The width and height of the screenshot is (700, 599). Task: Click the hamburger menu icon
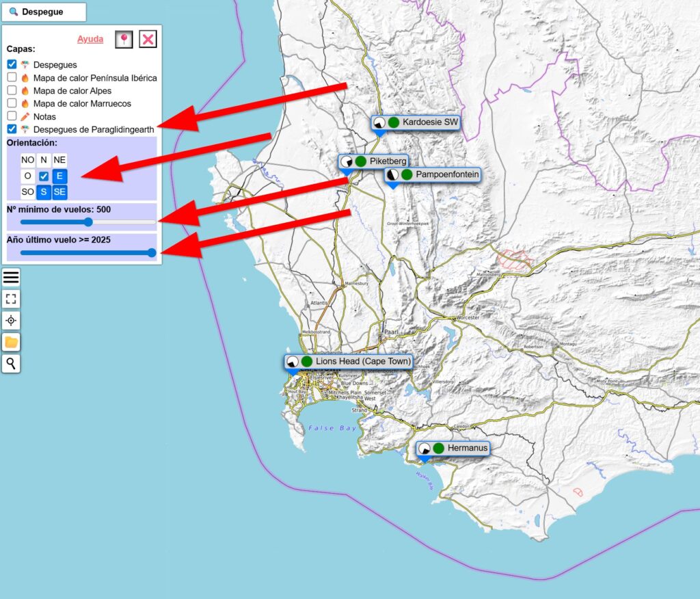point(12,277)
